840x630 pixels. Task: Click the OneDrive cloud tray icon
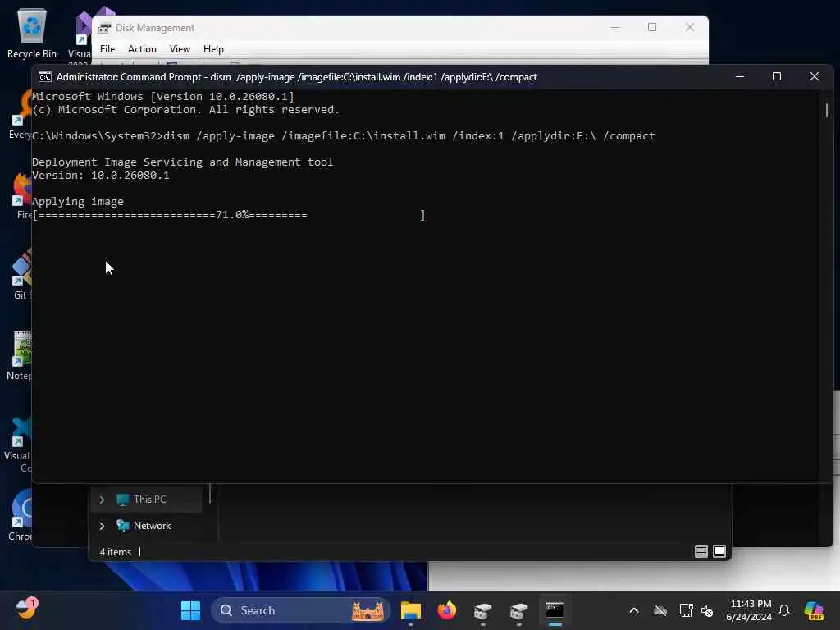tap(660, 610)
